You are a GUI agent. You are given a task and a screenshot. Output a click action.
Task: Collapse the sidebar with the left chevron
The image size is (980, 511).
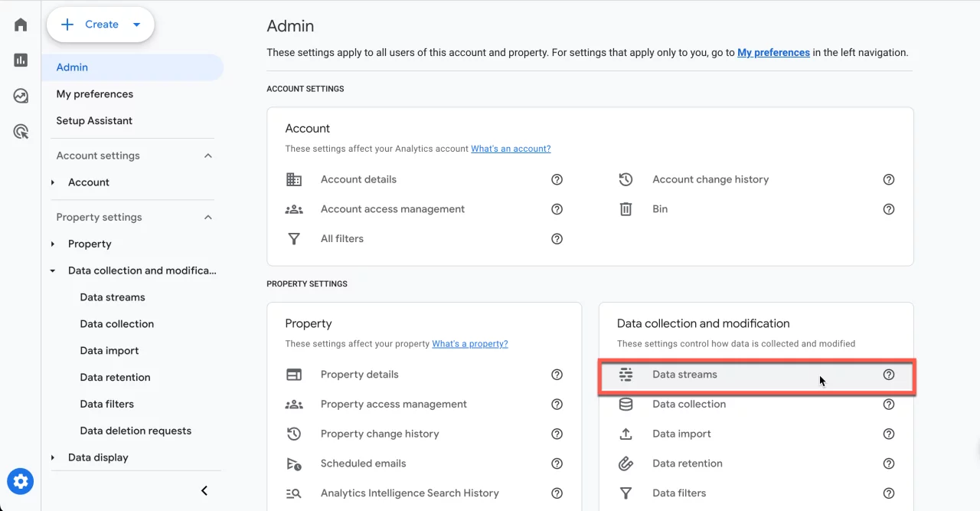point(204,490)
